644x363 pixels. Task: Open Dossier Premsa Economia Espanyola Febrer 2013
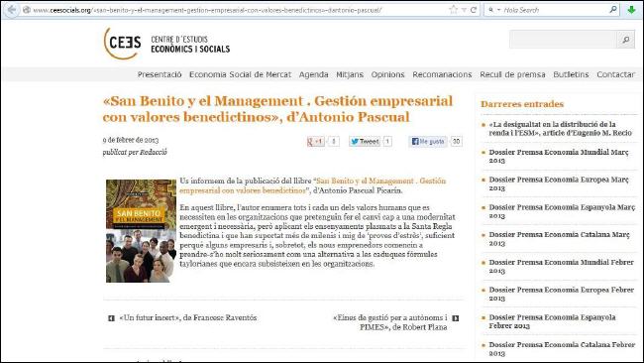pyautogui.click(x=552, y=321)
